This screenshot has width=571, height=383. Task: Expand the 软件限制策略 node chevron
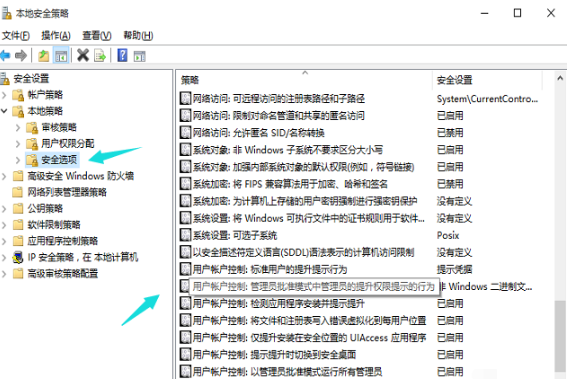(x=4, y=225)
